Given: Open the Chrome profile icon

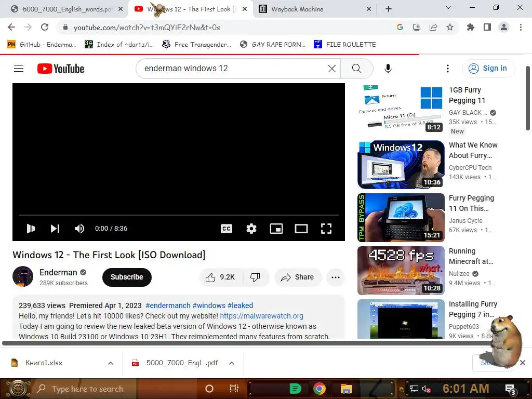Looking at the screenshot, I should [504, 27].
